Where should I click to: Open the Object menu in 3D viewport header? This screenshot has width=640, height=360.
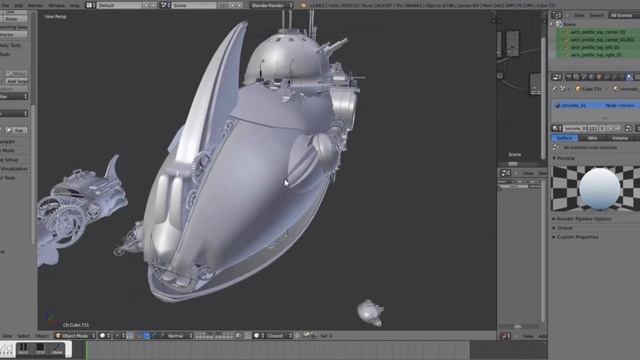42,336
